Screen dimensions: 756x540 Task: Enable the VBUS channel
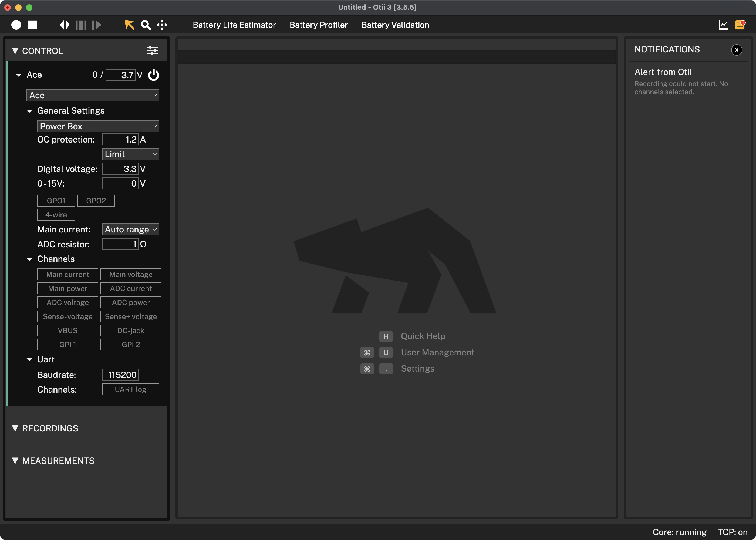click(68, 330)
